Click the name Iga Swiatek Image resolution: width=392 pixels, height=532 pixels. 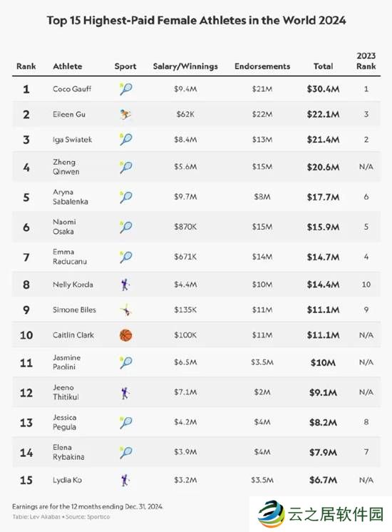click(72, 140)
